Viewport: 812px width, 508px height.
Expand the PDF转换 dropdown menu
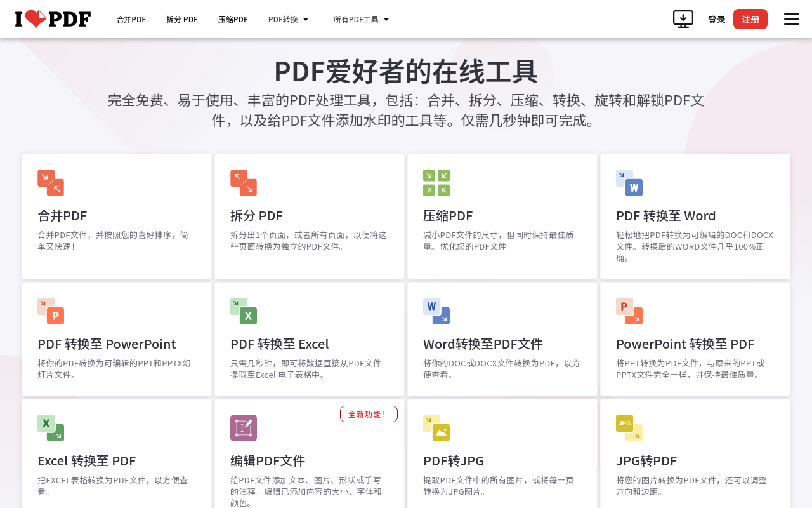pyautogui.click(x=289, y=19)
